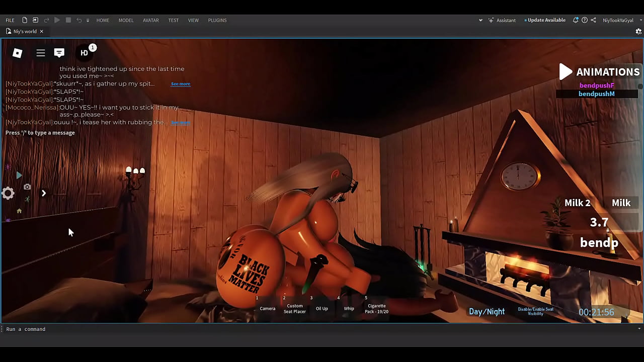The image size is (644, 362).
Task: Click the notification bell icon
Action: 576,20
